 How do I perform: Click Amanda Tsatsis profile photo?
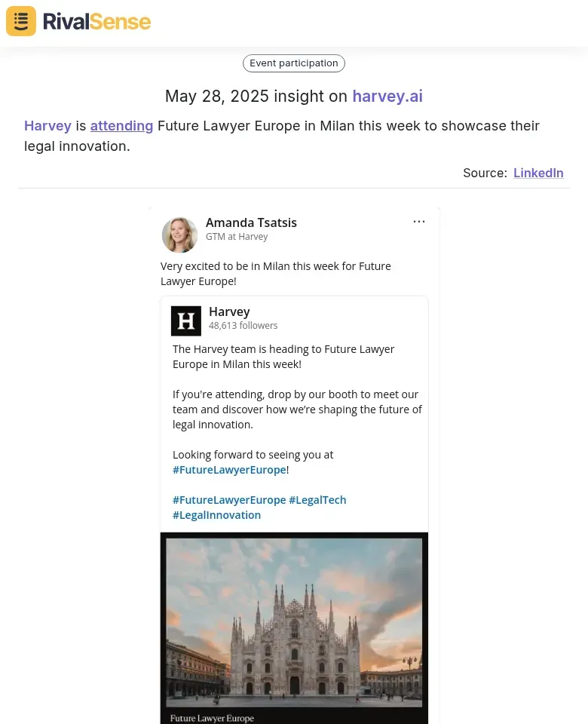(179, 235)
